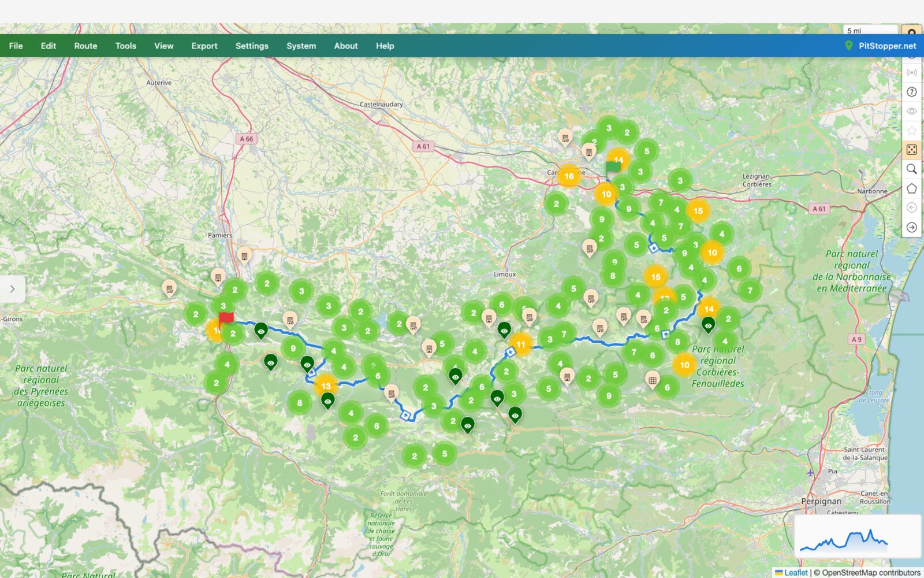Open the View menu
The height and width of the screenshot is (578, 924).
click(163, 46)
